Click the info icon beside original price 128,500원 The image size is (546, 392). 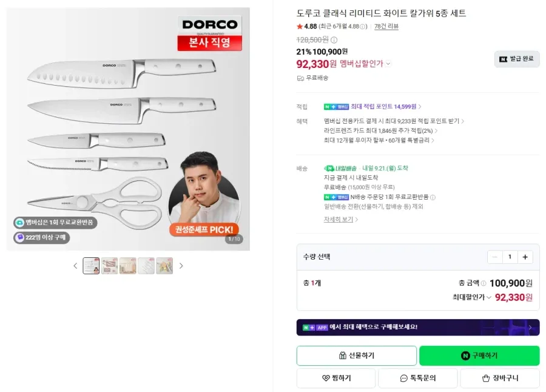click(334, 39)
